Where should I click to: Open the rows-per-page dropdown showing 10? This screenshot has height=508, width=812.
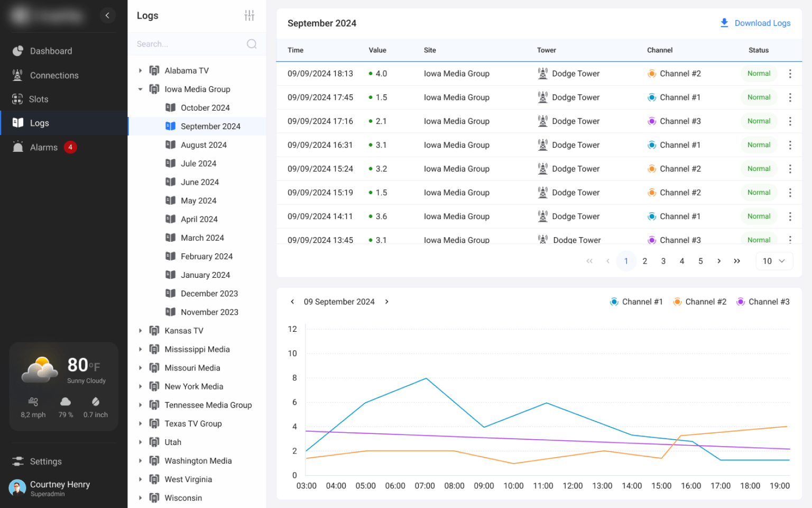tap(774, 261)
